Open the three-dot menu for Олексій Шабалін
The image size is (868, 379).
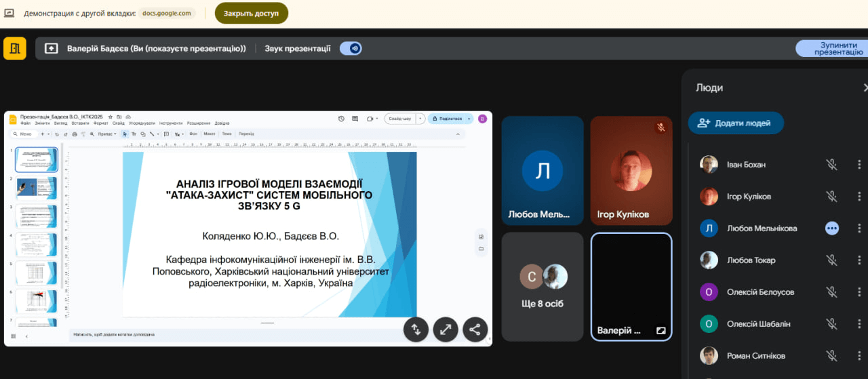click(859, 324)
